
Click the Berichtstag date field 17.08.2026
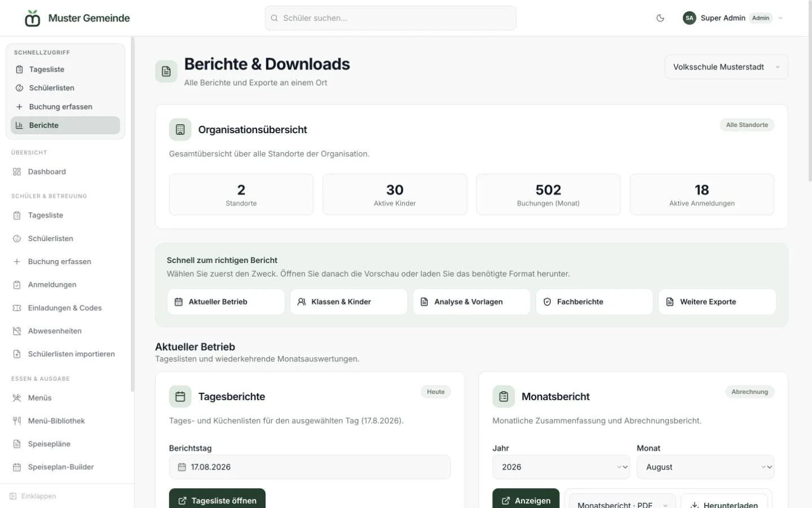point(310,467)
